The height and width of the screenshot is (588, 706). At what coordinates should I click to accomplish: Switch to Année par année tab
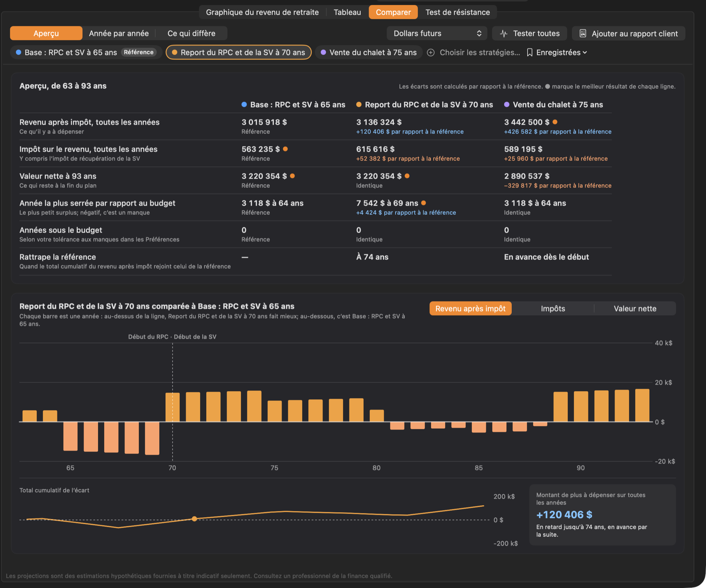click(x=119, y=33)
